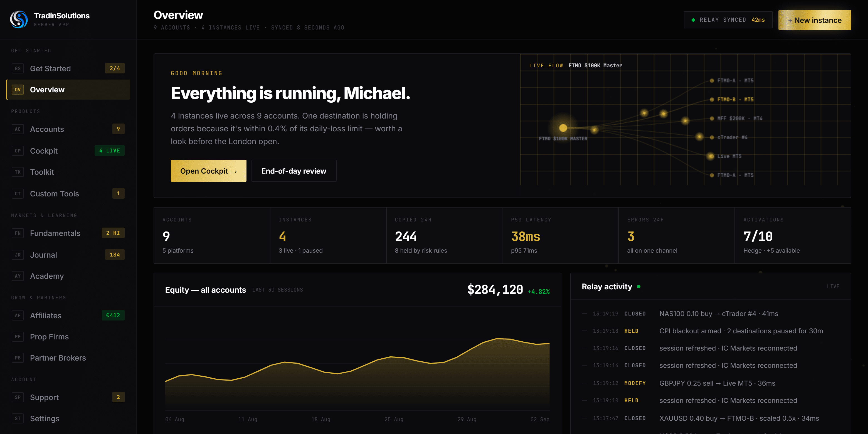Open the End-of-day review

pos(294,171)
